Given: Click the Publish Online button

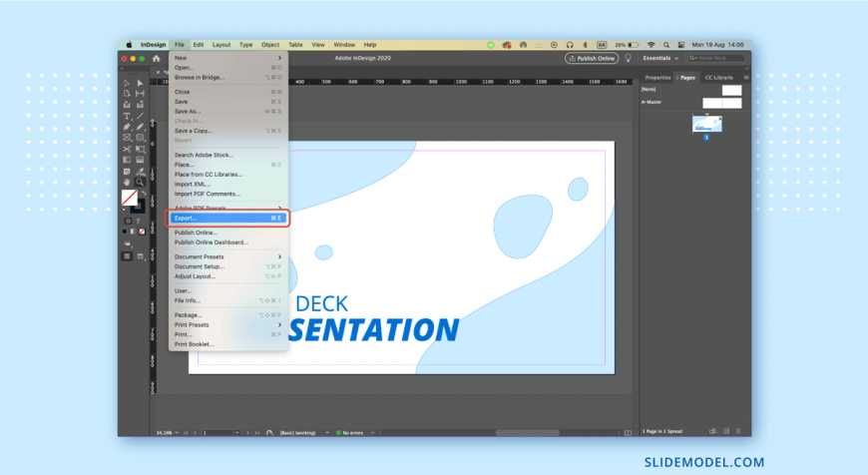Looking at the screenshot, I should (x=592, y=58).
